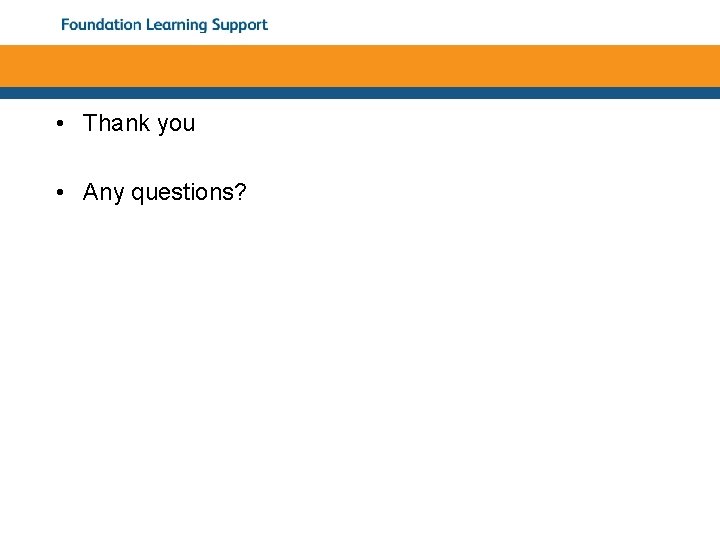The image size is (720, 540).
Task: Click the white header area right of the logo
Action: [494, 22]
